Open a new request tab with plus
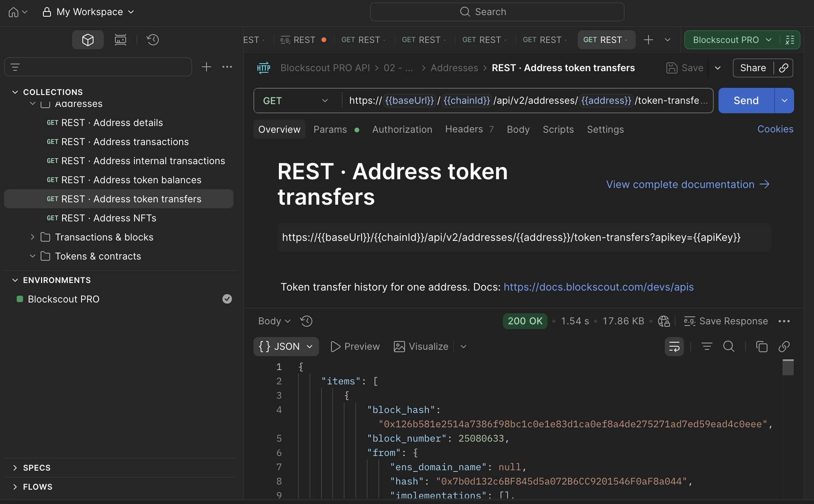Screen dimensions: 814x504 coord(648,40)
